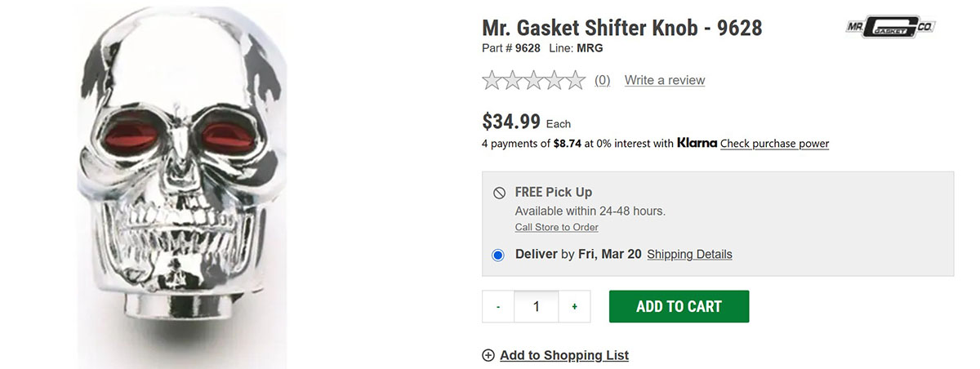Viewport: 980px width, 369px height.
Task: Click the Check purchase power link
Action: (x=774, y=144)
